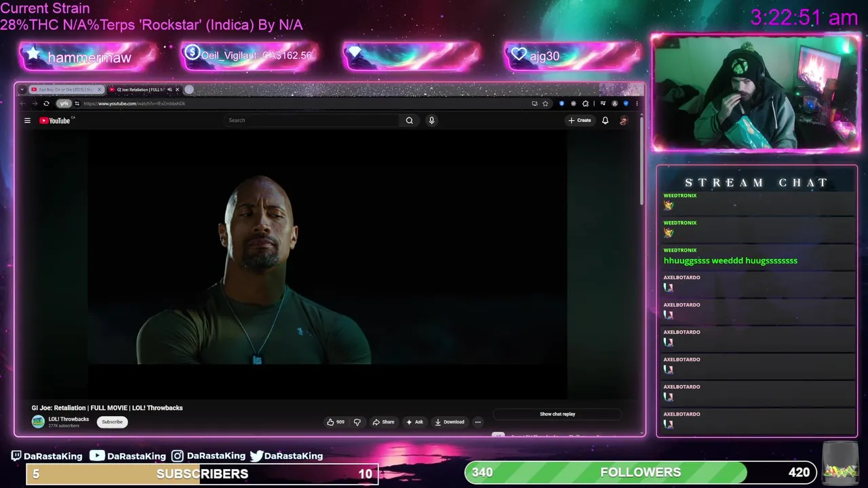This screenshot has width=868, height=488.
Task: Go back in the browser
Action: pos(23,104)
